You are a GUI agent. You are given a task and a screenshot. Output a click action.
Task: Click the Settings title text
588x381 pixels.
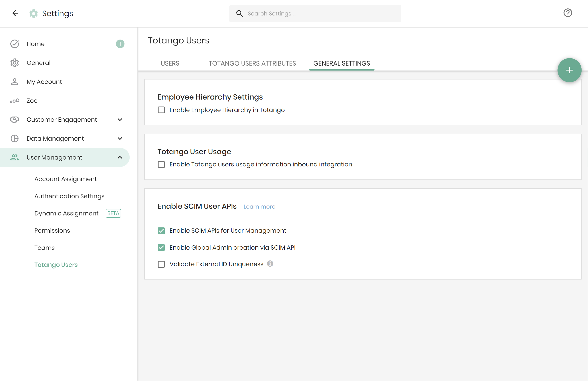57,13
